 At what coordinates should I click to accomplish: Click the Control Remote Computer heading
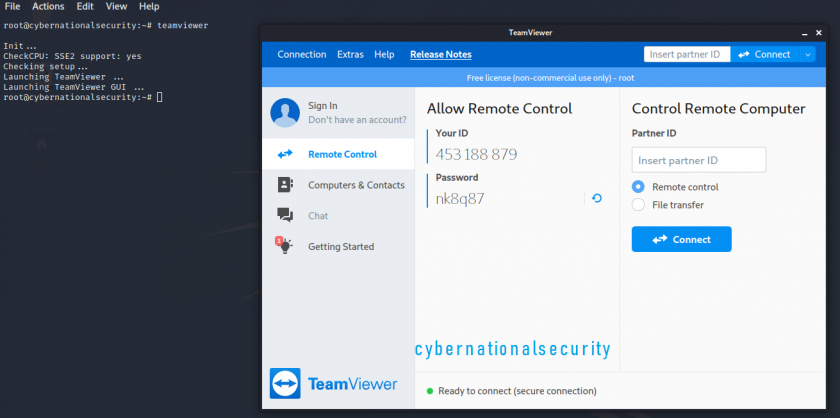(x=718, y=109)
